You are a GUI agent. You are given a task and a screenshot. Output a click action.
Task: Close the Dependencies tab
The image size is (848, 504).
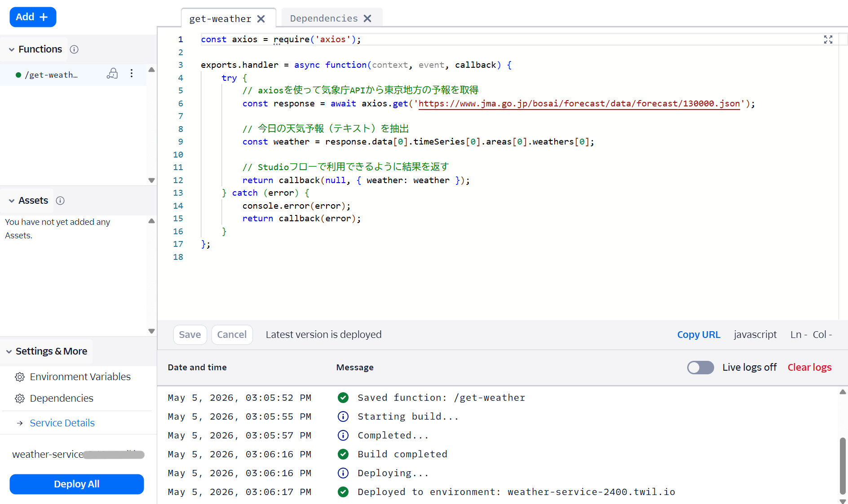367,18
